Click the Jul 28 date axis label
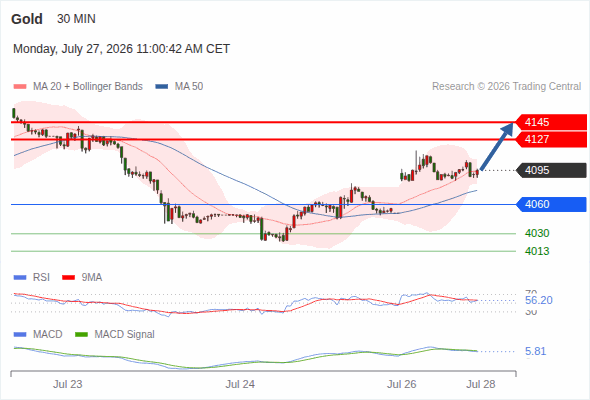This screenshot has width=590, height=400. pos(481,384)
